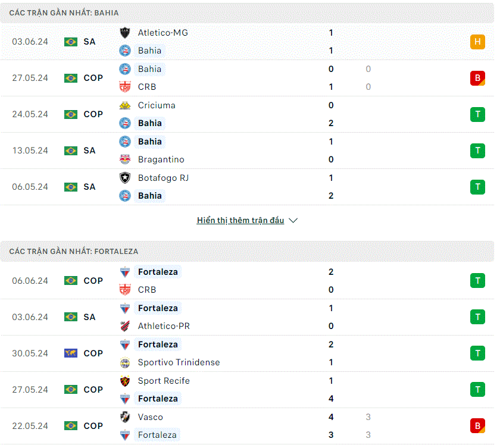The height and width of the screenshot is (448, 503).
Task: Click the red B badge for Bahia vs CRB
Action: click(x=477, y=78)
